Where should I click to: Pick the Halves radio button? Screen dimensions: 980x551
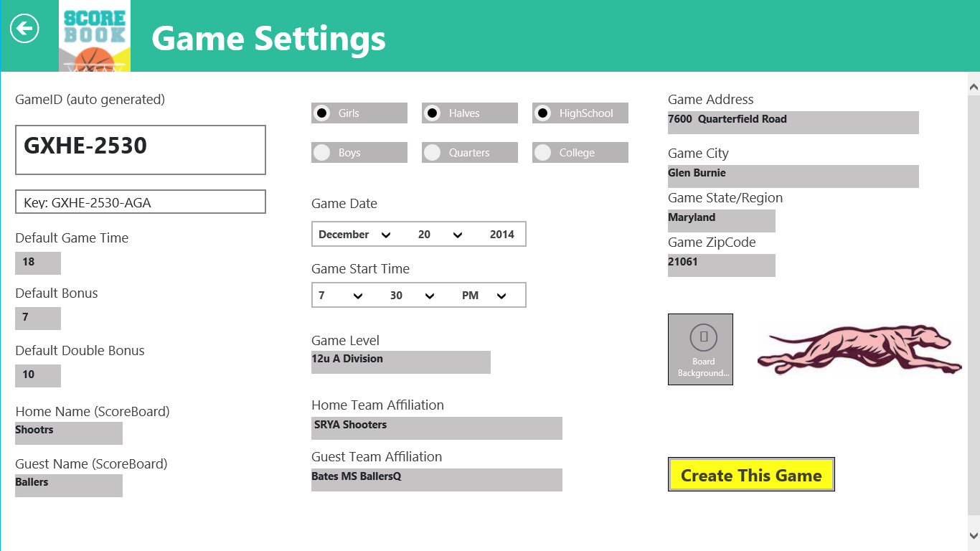click(x=433, y=113)
